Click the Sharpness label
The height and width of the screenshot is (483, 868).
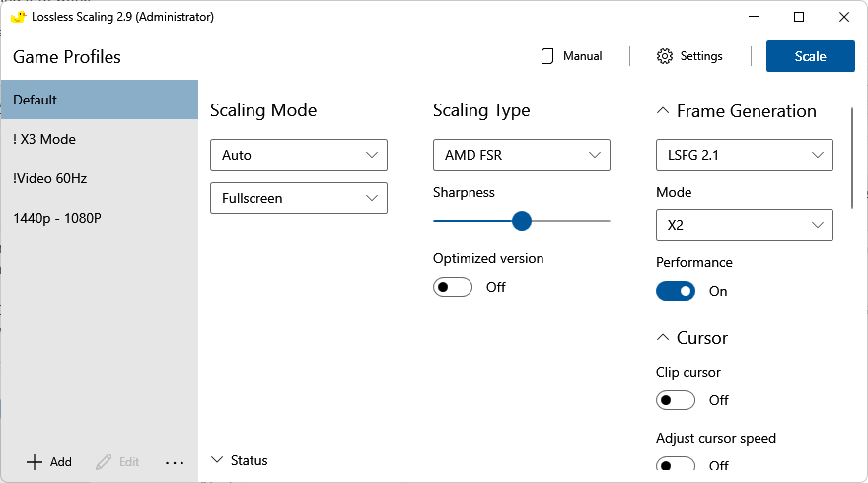[464, 192]
